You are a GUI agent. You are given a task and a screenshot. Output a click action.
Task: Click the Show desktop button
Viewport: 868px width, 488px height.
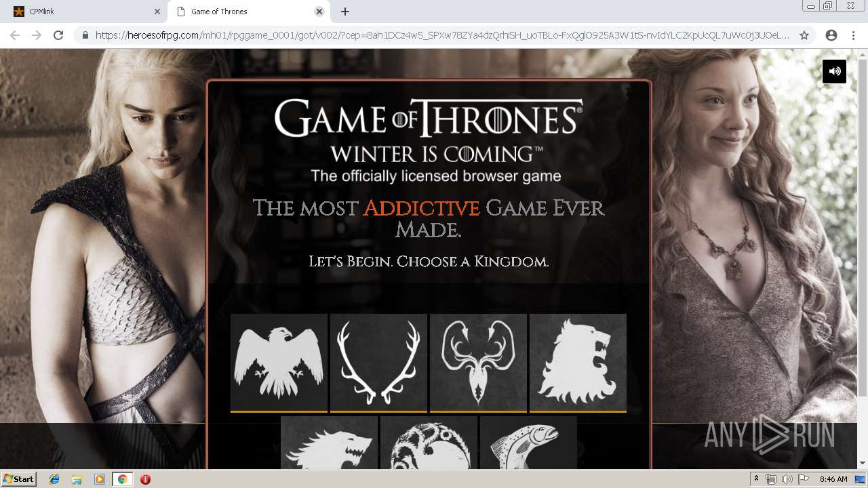[861, 479]
